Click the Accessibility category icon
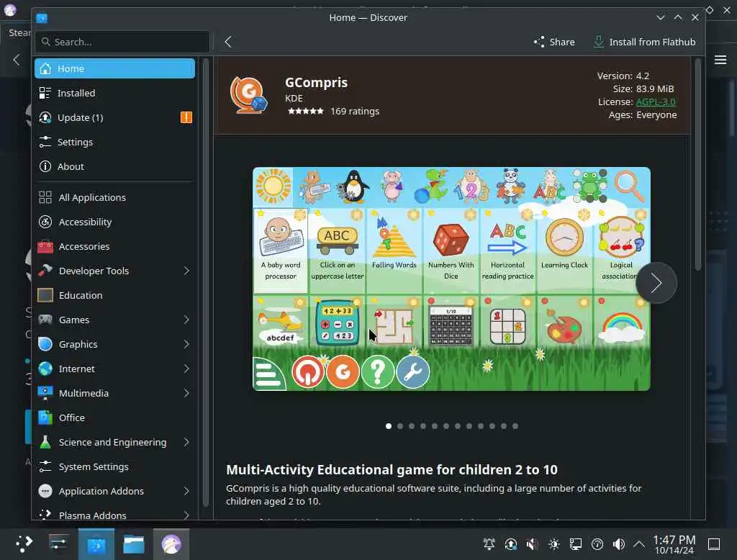737x560 pixels. point(45,222)
